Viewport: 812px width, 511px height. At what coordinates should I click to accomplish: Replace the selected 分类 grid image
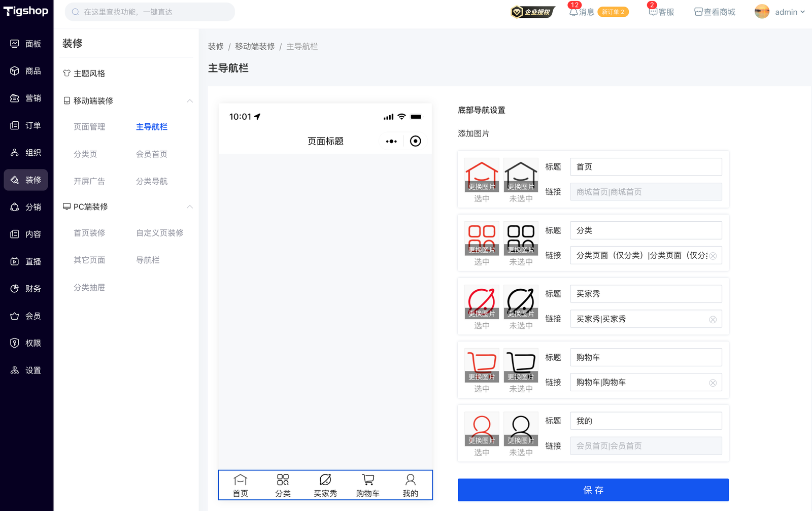coord(482,239)
